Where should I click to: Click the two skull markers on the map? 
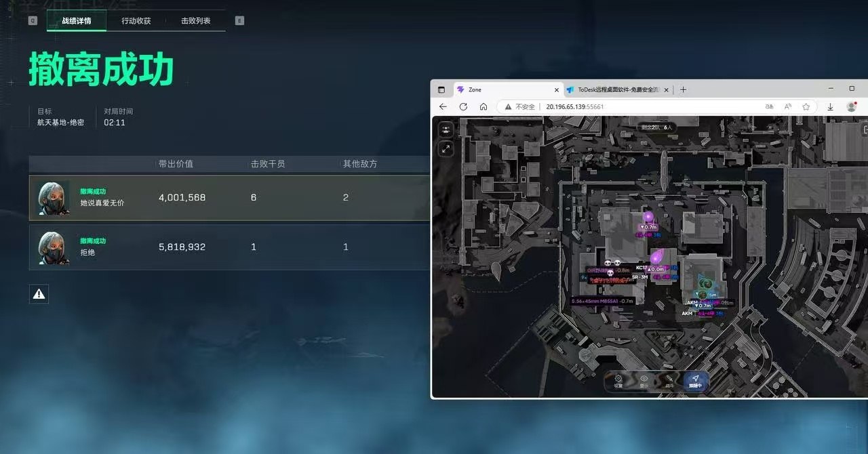tap(612, 263)
